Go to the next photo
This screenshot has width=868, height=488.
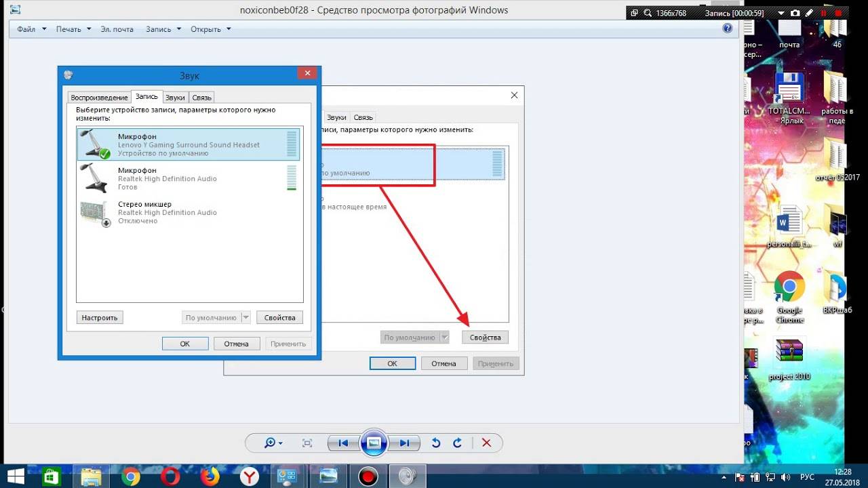coord(403,443)
